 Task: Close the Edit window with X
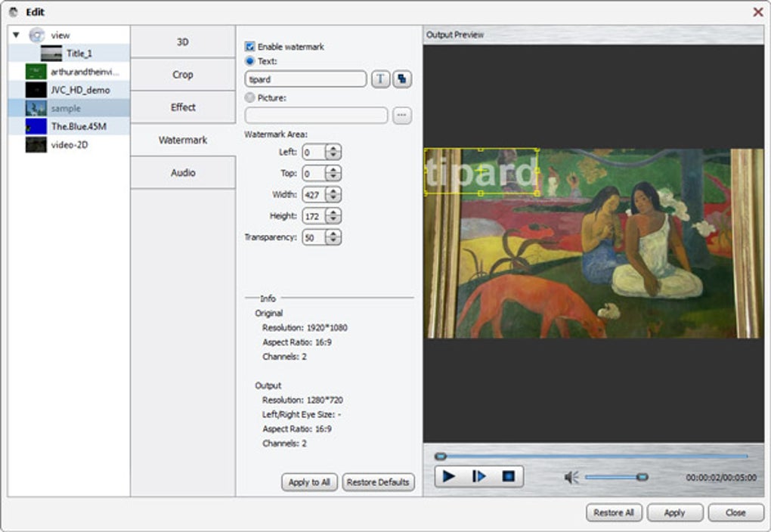tap(757, 12)
